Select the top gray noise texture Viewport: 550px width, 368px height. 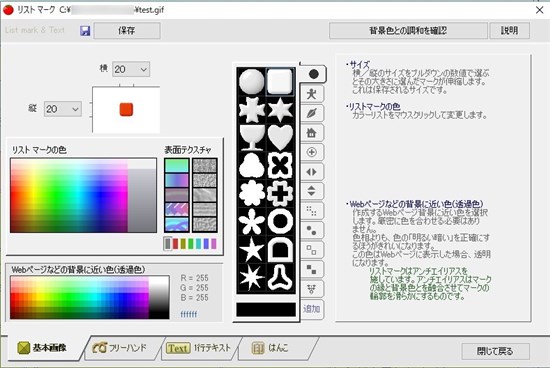[x=205, y=166]
